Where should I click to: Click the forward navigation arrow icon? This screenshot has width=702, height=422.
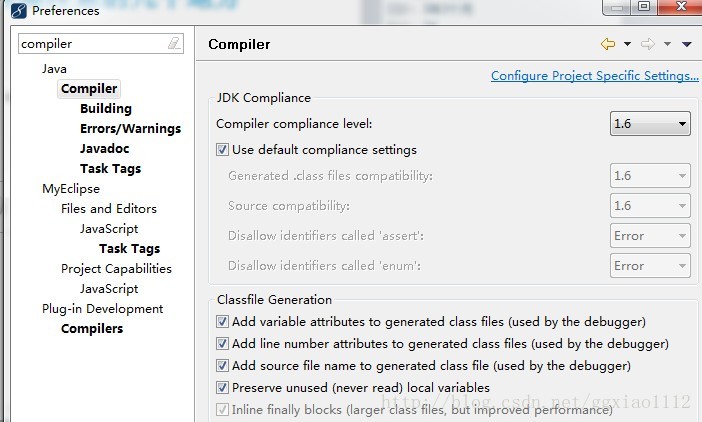click(x=647, y=44)
